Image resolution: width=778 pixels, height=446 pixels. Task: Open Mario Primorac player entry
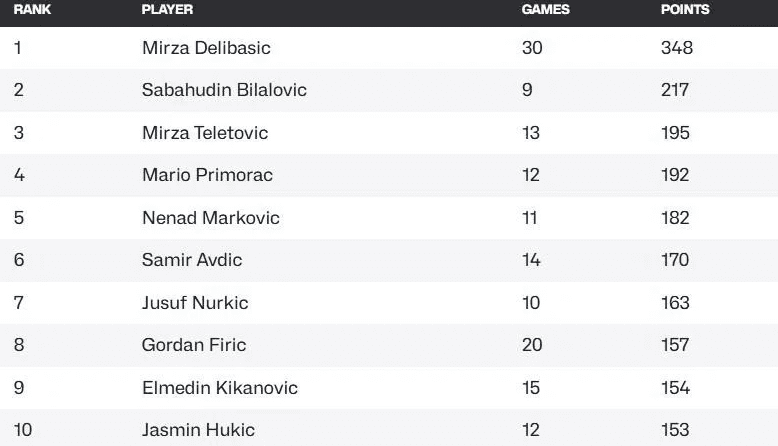click(207, 175)
